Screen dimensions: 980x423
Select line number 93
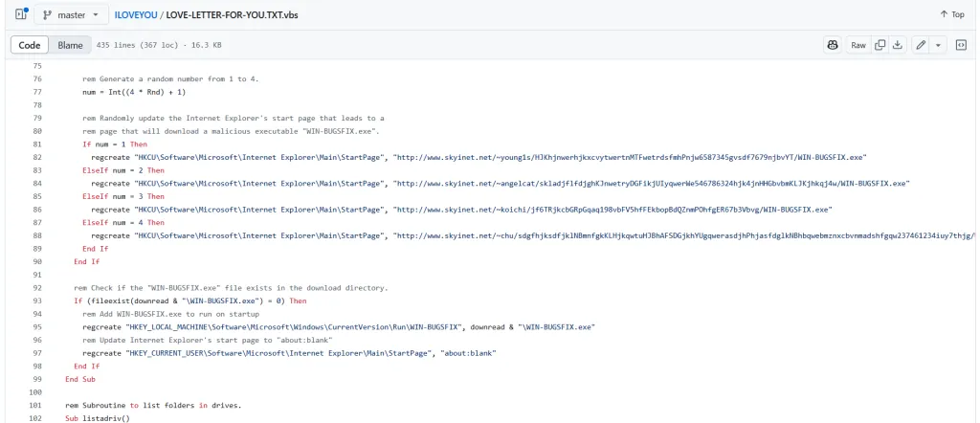37,301
